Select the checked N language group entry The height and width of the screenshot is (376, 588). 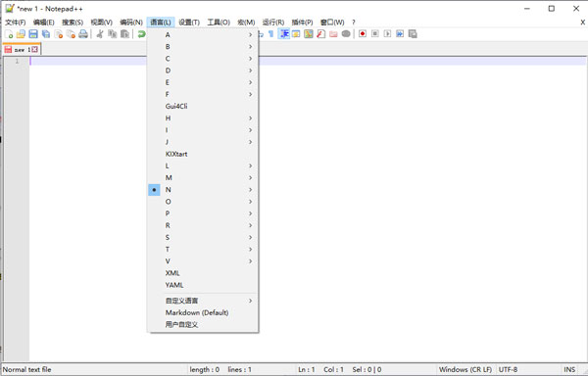point(203,190)
